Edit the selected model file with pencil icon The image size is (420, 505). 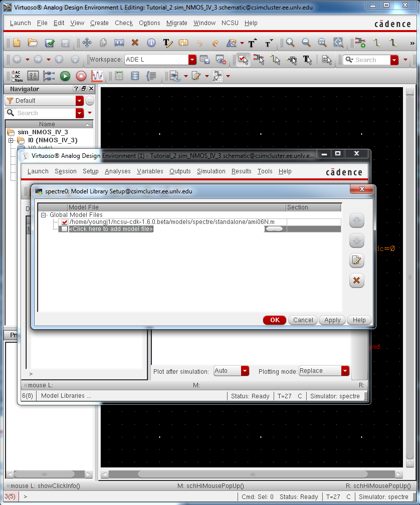click(356, 261)
